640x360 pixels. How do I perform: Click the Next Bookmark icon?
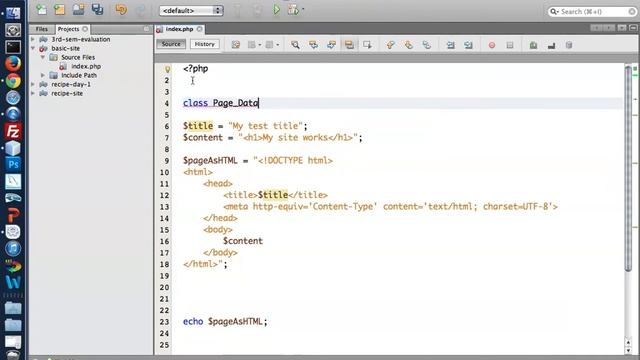point(409,45)
